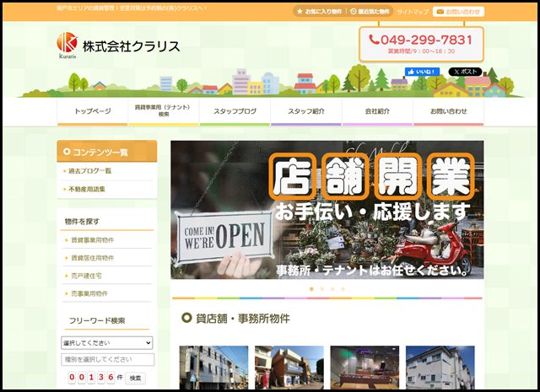Open second property thumbnail with brick building
540x392 pixels.
click(x=289, y=368)
